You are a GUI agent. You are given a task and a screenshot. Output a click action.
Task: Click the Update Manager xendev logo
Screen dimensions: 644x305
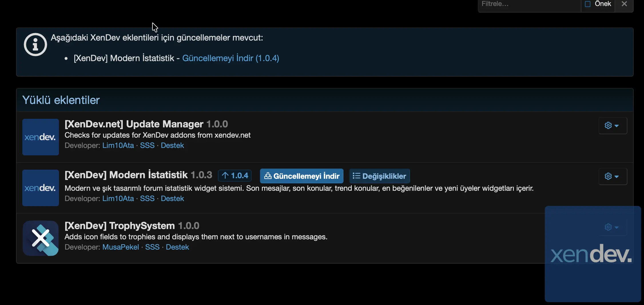[40, 137]
